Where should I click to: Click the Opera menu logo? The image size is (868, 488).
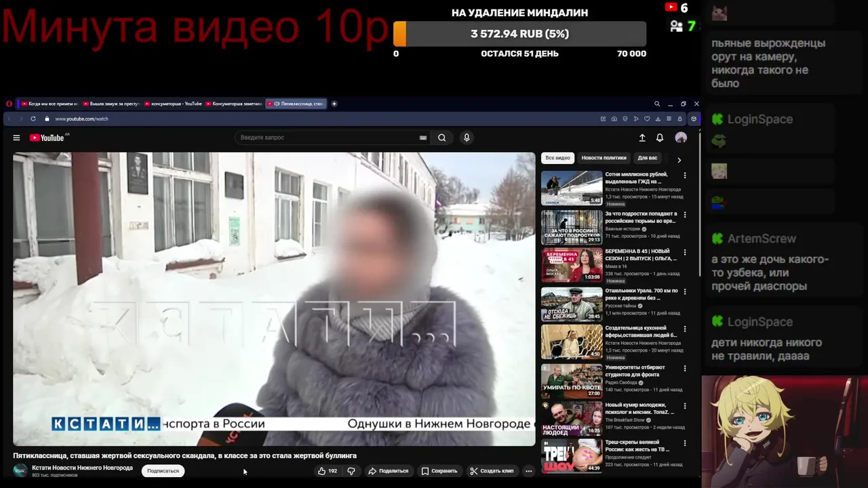9,104
